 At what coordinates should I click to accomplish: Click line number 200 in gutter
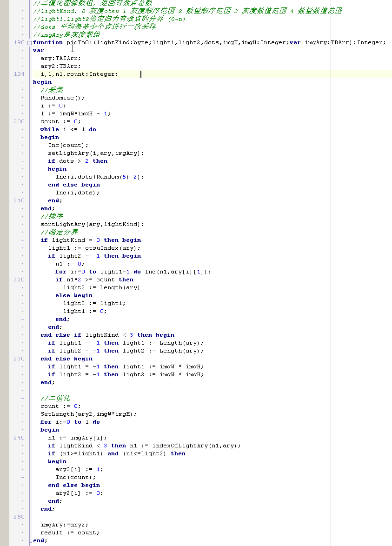[x=19, y=121]
